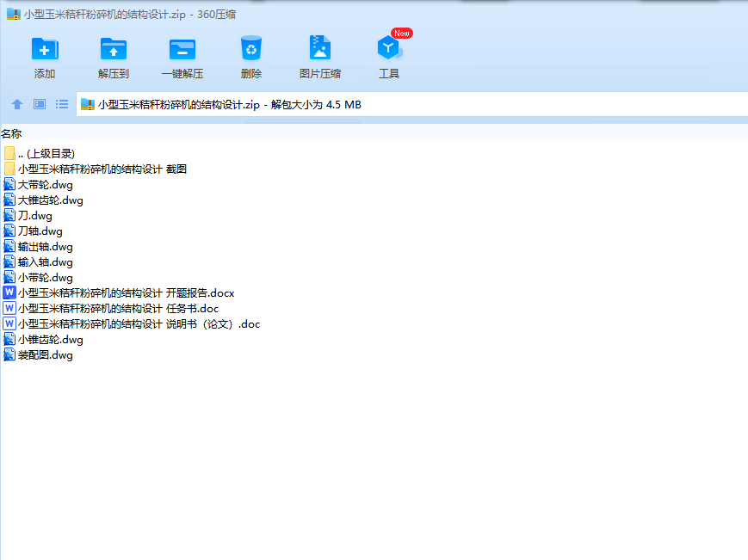Click the archive path input field

[x=411, y=104]
